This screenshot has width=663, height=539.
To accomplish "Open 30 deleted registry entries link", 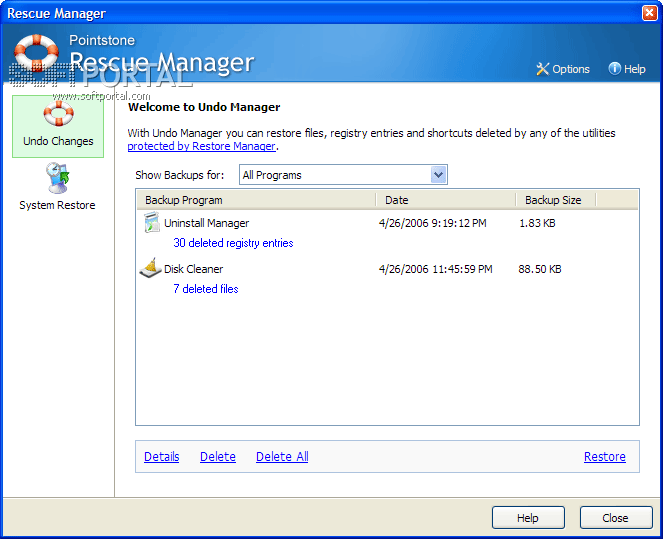I will (x=233, y=243).
